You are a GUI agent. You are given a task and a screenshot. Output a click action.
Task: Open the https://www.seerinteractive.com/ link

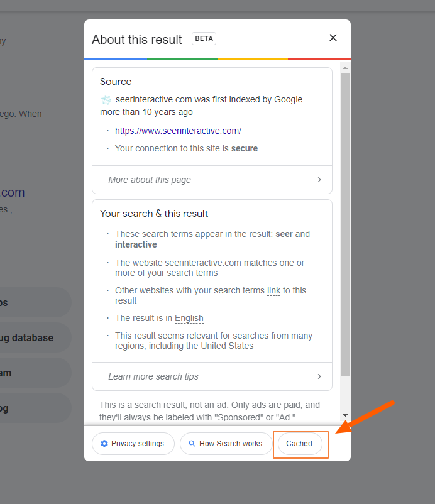click(x=178, y=131)
